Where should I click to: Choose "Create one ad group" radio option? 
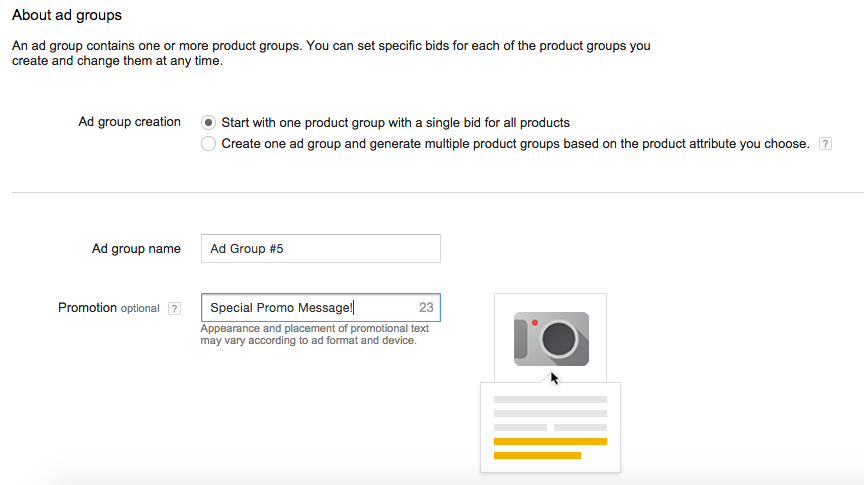pos(208,144)
